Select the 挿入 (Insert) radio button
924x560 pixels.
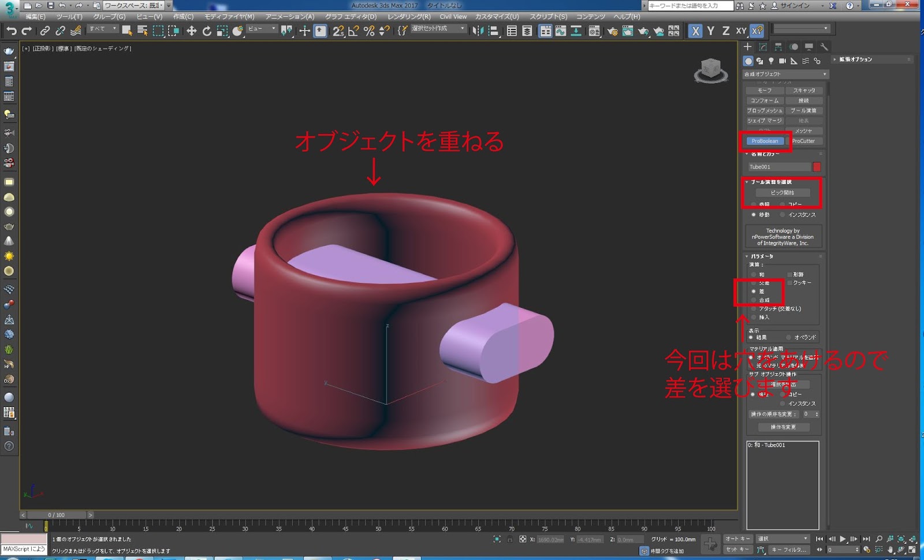click(x=754, y=318)
